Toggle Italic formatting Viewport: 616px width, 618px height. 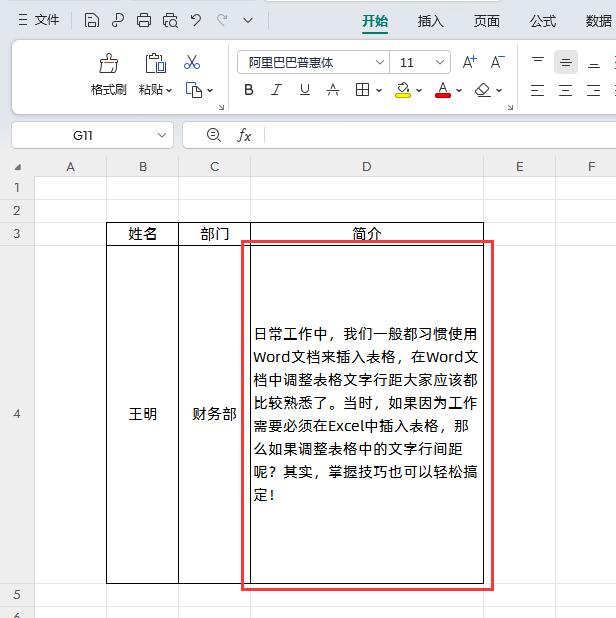point(276,90)
